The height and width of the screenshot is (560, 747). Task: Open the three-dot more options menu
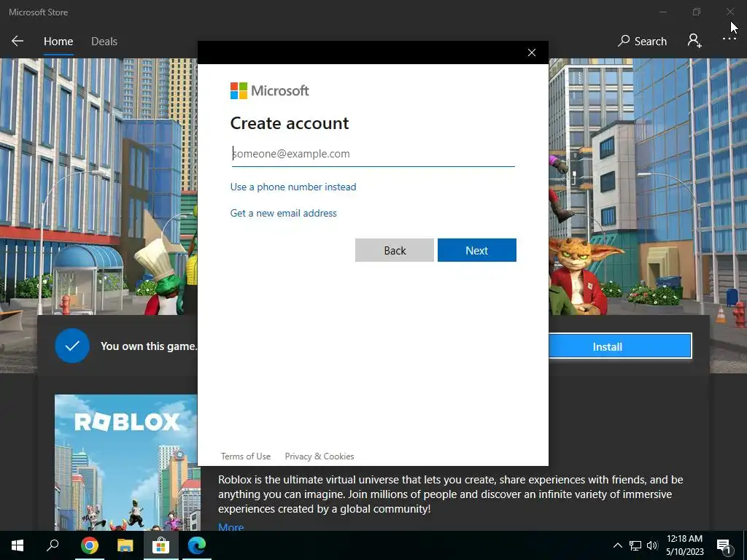729,39
